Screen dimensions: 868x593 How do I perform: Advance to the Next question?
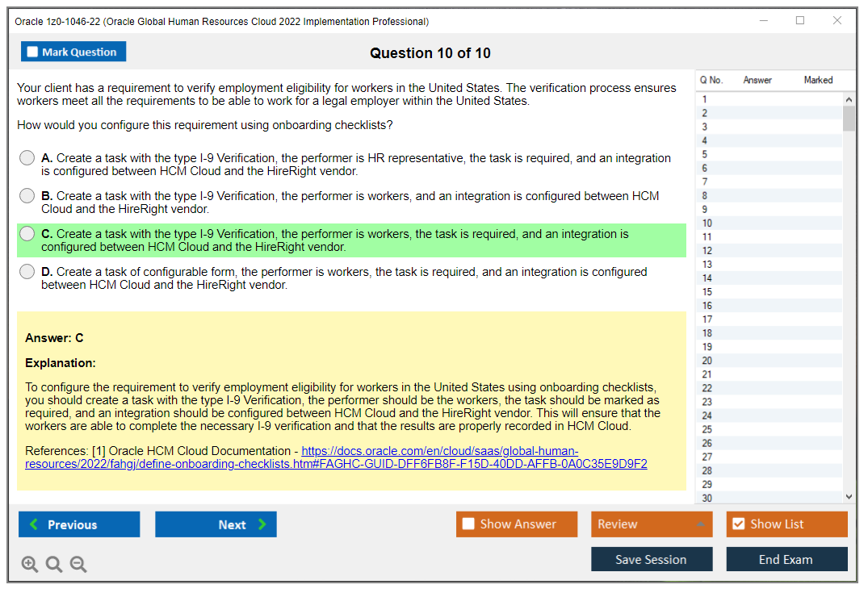click(x=216, y=524)
